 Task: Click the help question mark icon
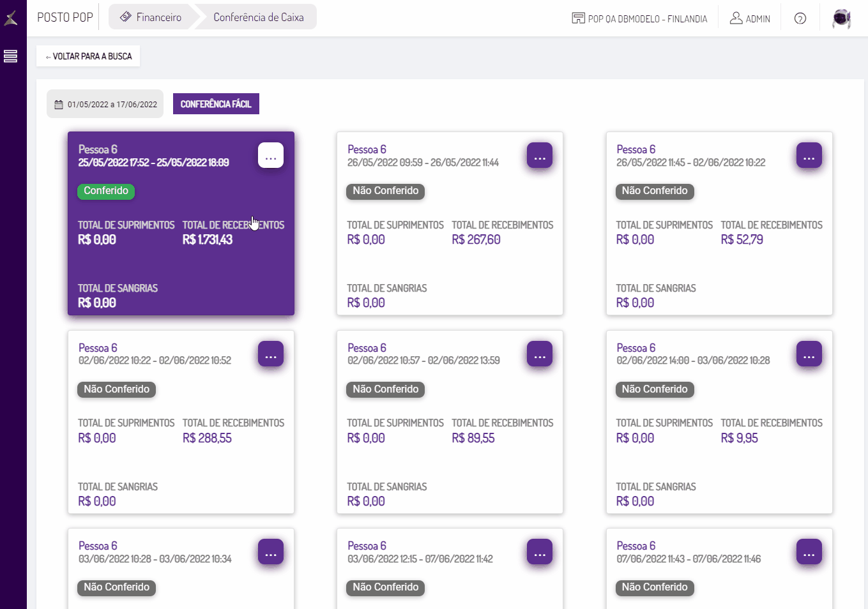click(800, 19)
